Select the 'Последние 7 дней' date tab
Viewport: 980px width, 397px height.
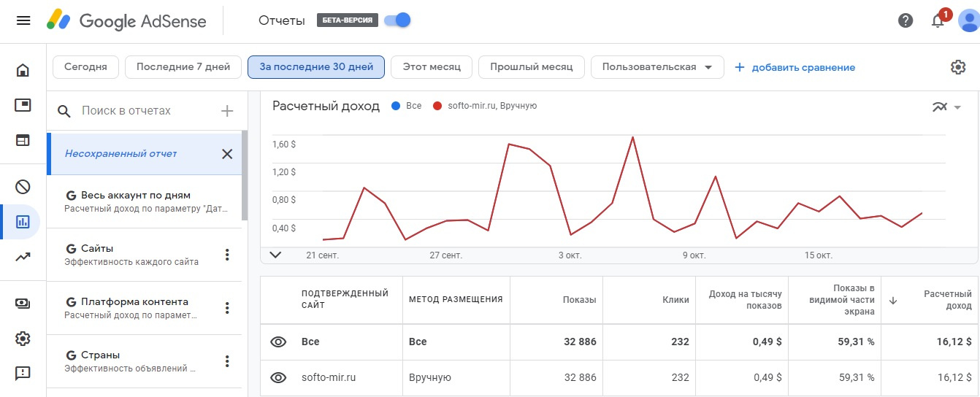[x=183, y=67]
